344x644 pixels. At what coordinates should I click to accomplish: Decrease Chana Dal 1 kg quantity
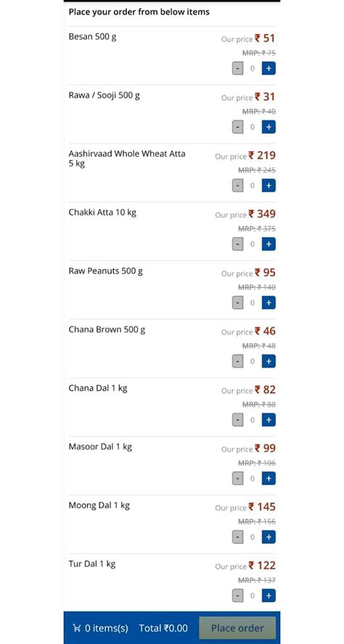pos(237,420)
